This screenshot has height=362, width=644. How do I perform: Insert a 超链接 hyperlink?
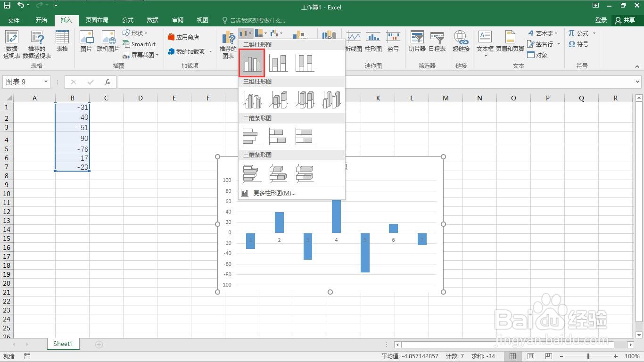pyautogui.click(x=461, y=41)
